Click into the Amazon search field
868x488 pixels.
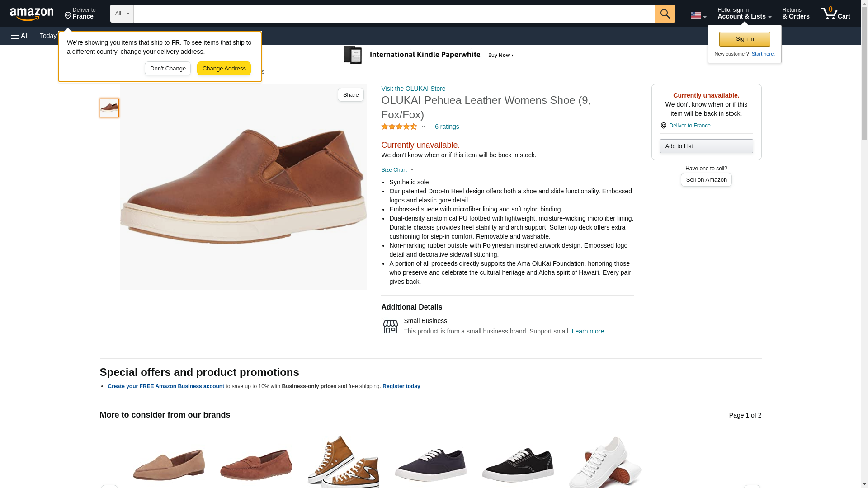[x=394, y=14]
